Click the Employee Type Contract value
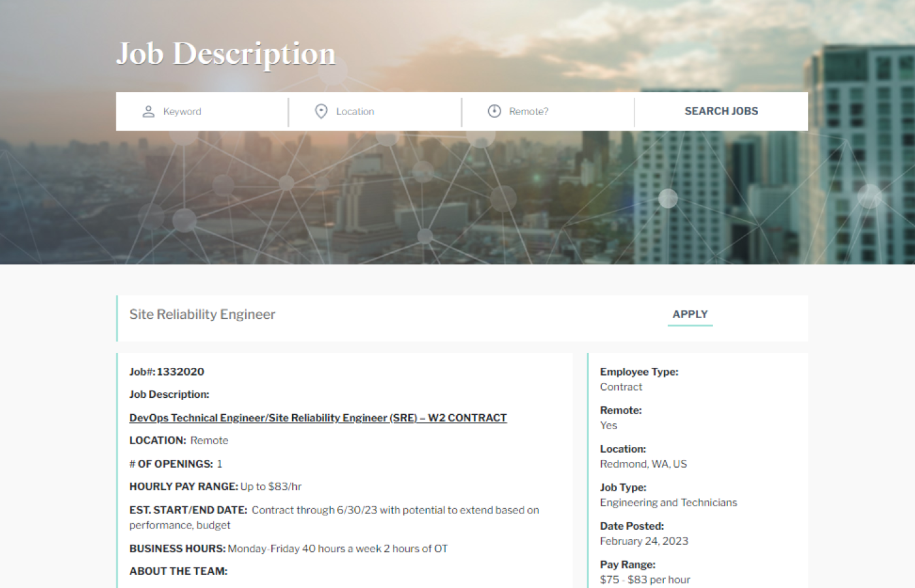 coord(620,386)
